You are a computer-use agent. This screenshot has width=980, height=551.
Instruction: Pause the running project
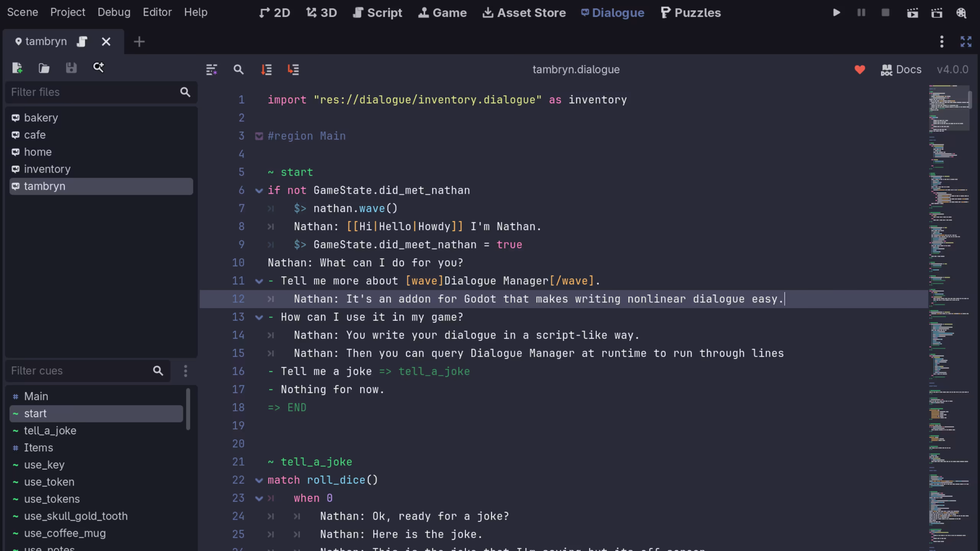point(861,13)
